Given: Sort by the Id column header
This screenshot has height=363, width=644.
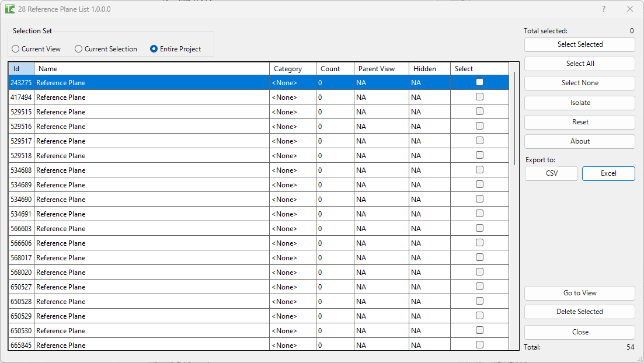Looking at the screenshot, I should (x=21, y=69).
